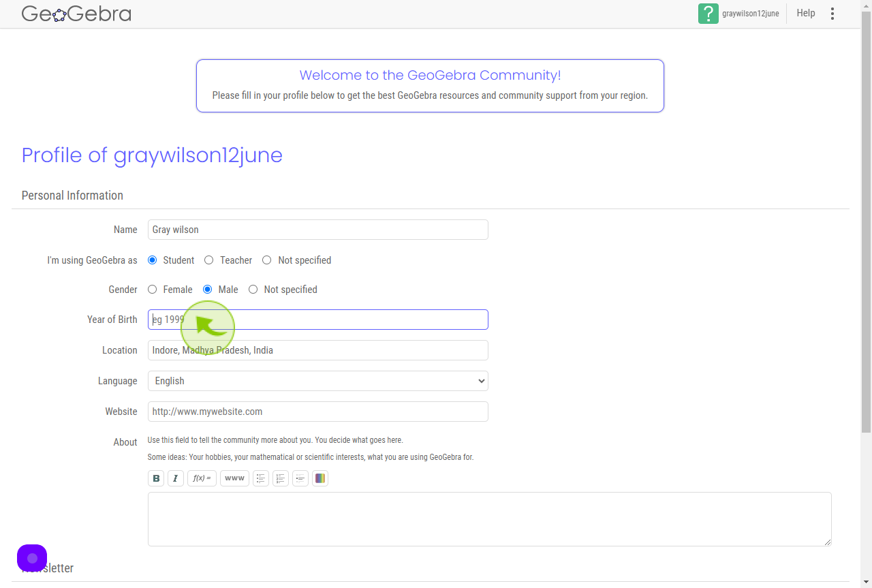Select Male gender option

click(207, 290)
